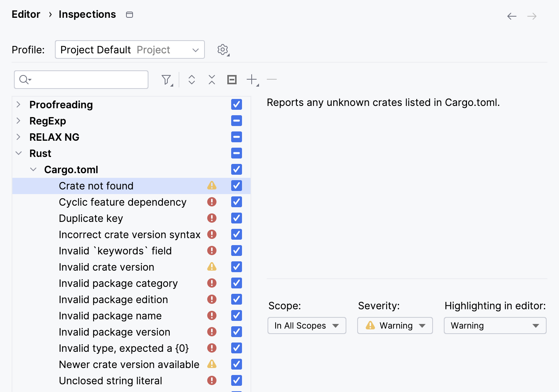Image resolution: width=559 pixels, height=392 pixels.
Task: Click the Editor breadcrumb item
Action: pyautogui.click(x=26, y=14)
